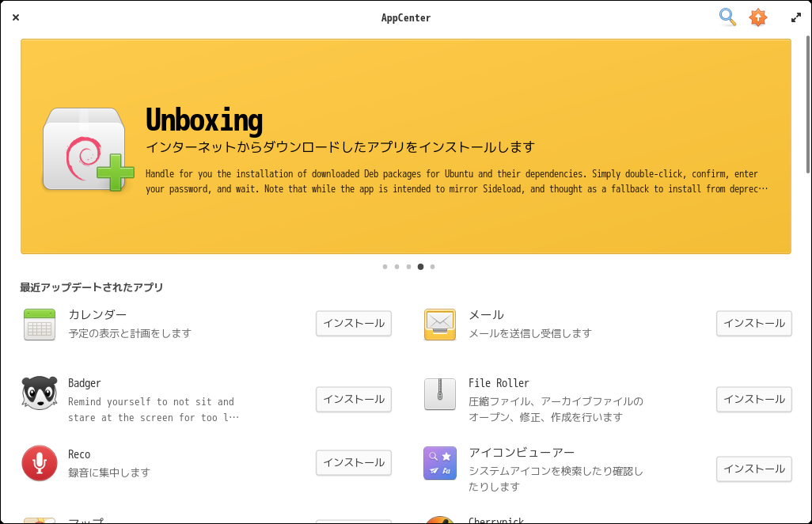This screenshot has width=812, height=524.
Task: Install the Badger app
Action: coord(354,399)
